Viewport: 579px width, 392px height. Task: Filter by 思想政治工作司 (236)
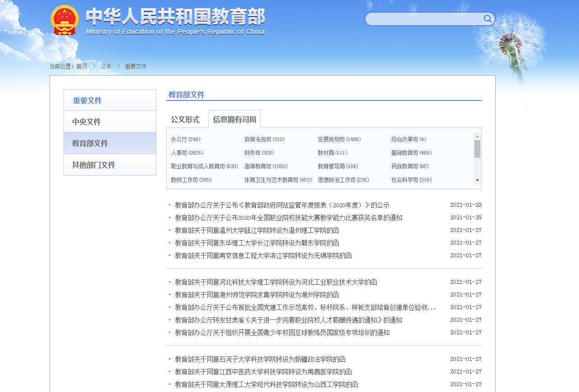point(343,180)
